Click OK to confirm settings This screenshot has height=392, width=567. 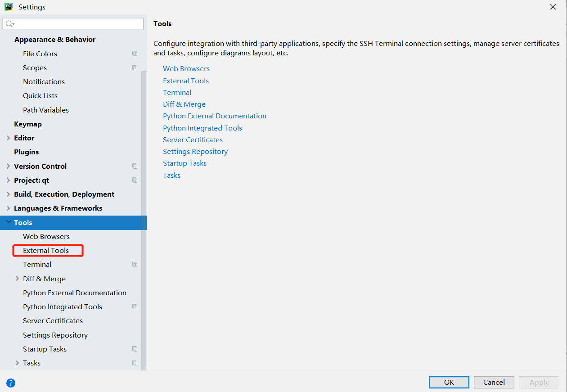[x=449, y=383]
